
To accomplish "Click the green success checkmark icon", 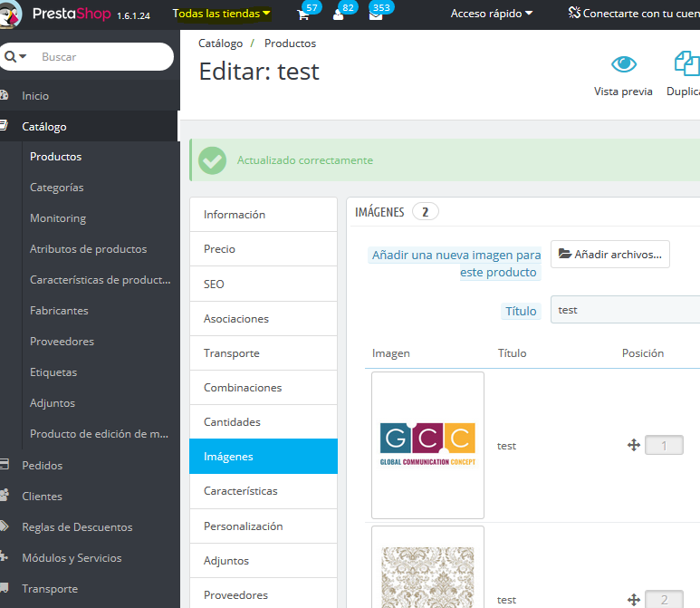I will pos(213,160).
